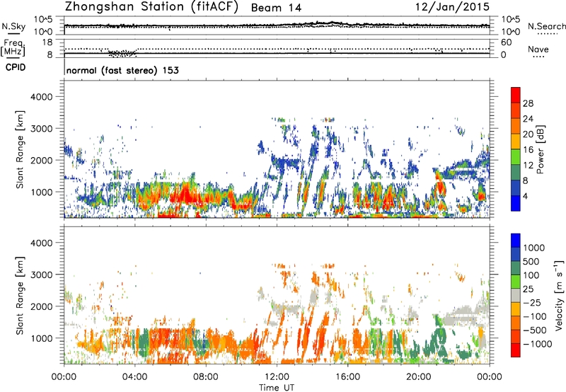The width and height of the screenshot is (566, 392).
Task: Click the '18' frequency axis tick
Action: pos(47,42)
